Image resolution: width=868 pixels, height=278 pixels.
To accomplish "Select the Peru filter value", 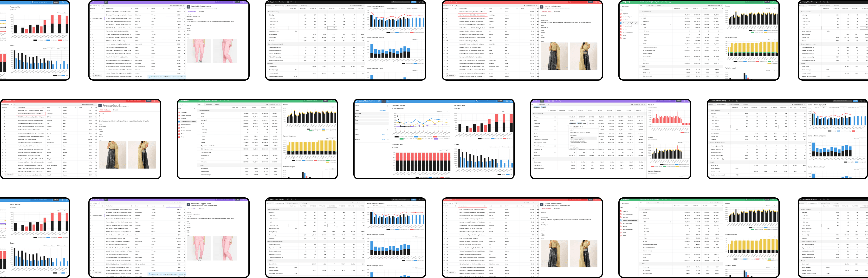I will point(372,120).
